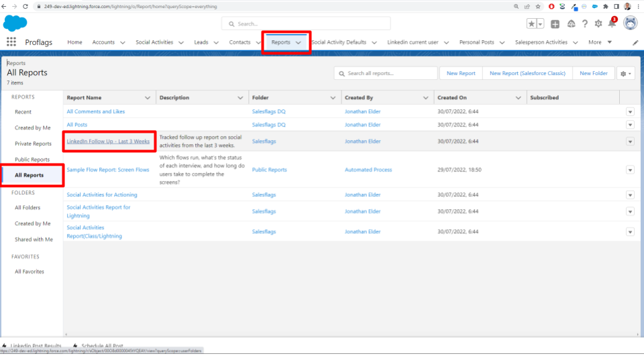Open the user profile avatar
The width and height of the screenshot is (644, 362).
point(630,23)
